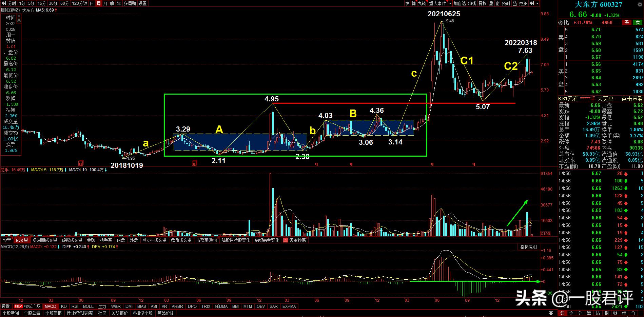644x317 pixels.
Task: Toggle the 均线 moving average display
Action: (x=472, y=3)
